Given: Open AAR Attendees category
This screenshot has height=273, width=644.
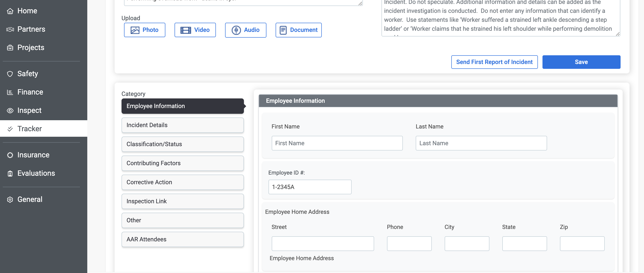Looking at the screenshot, I should pyautogui.click(x=183, y=239).
